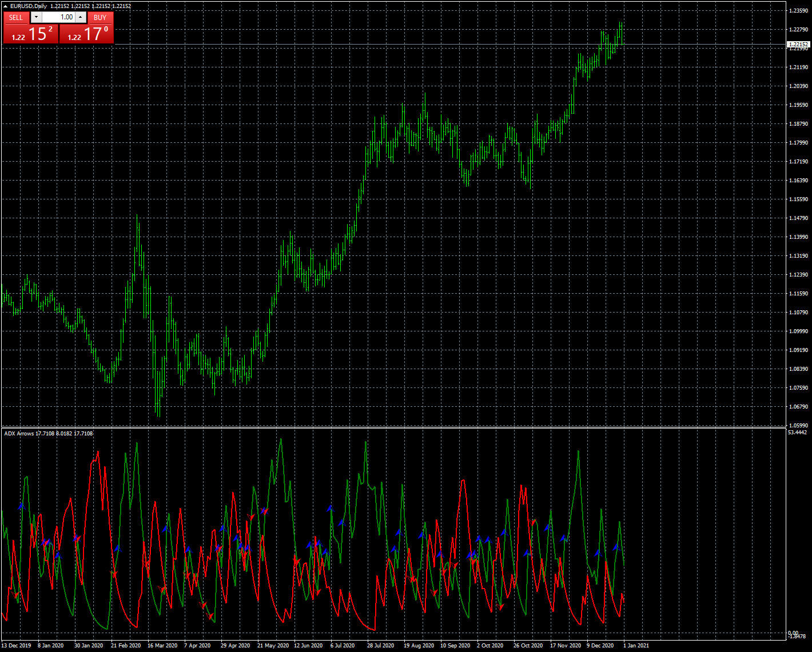
Task: Click price scale value 1.16390
Action: coord(798,181)
